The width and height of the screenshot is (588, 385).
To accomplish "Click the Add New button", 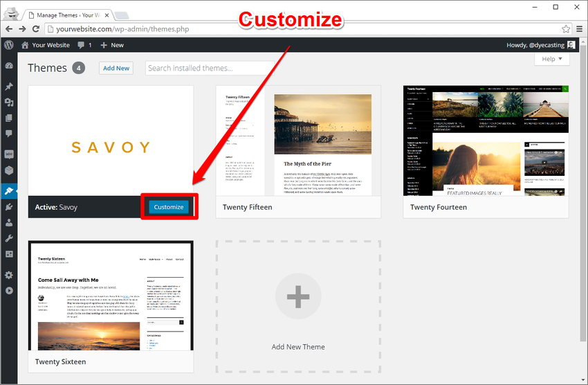I will [x=116, y=69].
